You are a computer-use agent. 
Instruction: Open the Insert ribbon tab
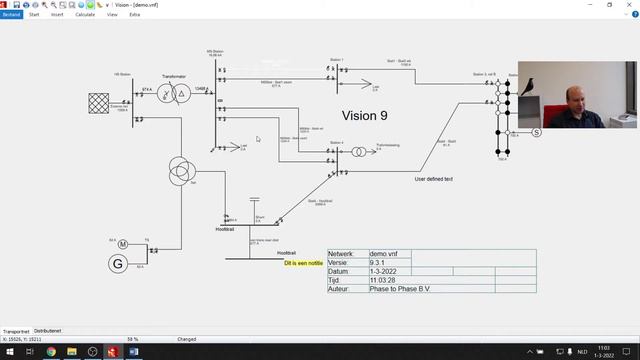[x=57, y=15]
